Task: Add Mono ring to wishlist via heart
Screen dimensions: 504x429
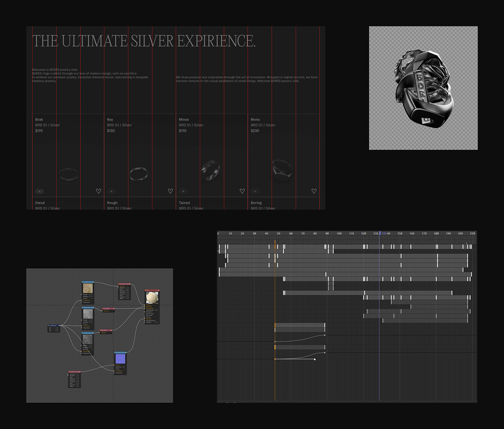Action: 314,191
